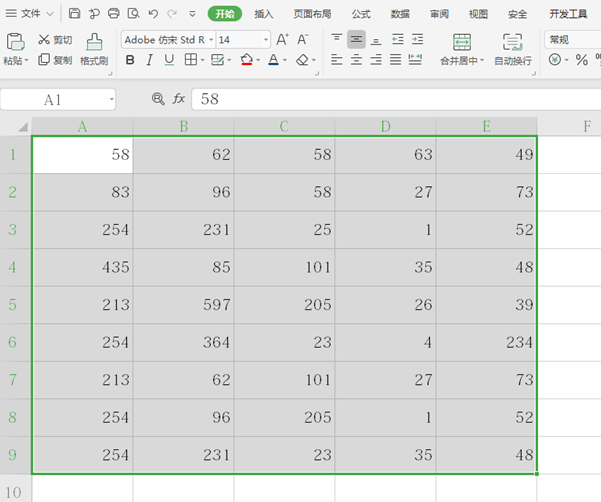This screenshot has height=502, width=601.
Task: Select the Format Painter (格式刷)
Action: click(x=94, y=49)
